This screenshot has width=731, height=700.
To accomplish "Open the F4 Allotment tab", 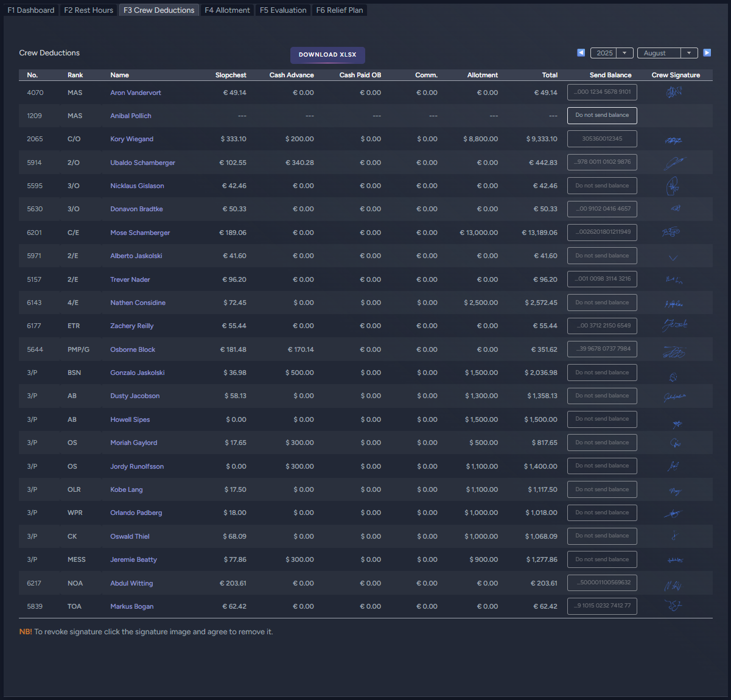I will 227,10.
